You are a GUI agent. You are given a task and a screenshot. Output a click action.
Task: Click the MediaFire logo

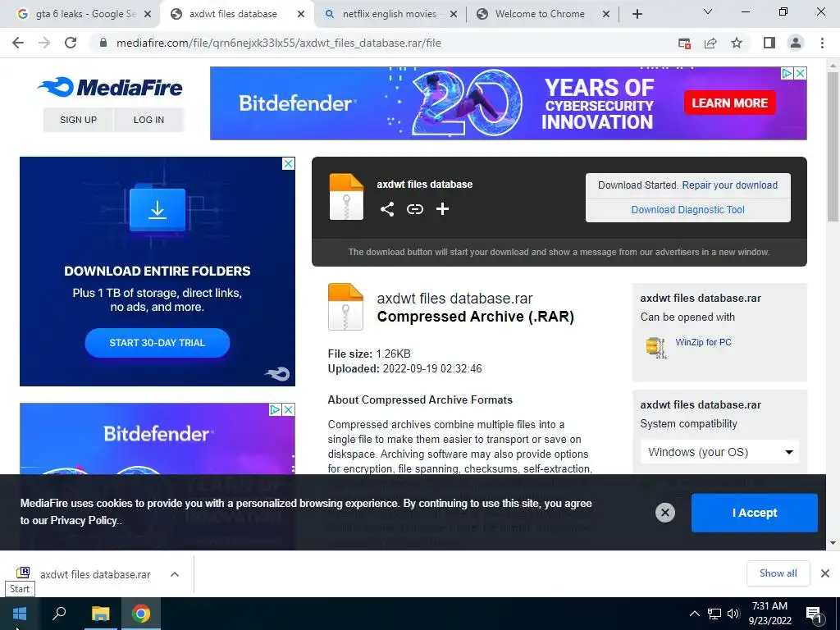click(111, 87)
